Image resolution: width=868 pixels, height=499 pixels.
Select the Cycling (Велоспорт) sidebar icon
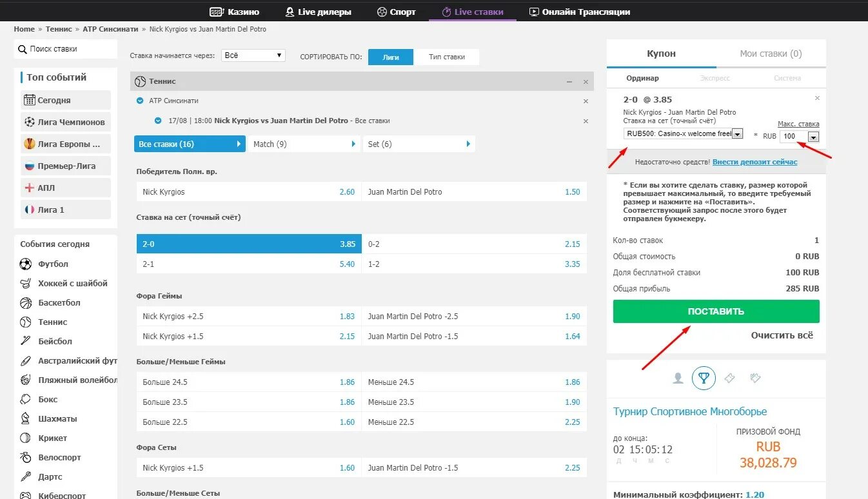pyautogui.click(x=26, y=457)
